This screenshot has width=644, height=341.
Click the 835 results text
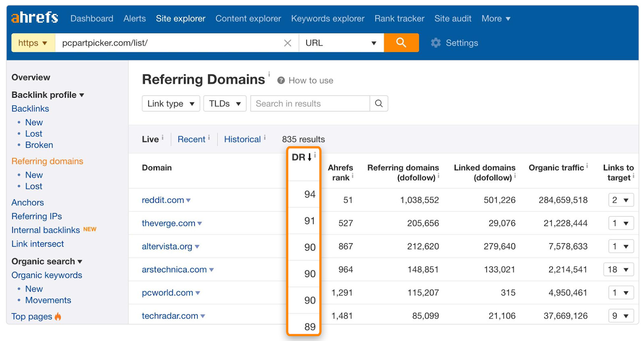click(303, 139)
